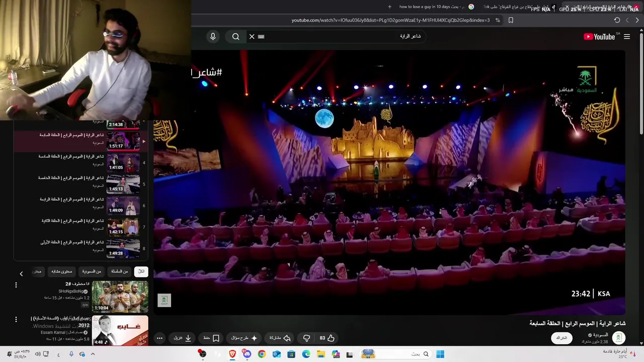Switch to the 'how to lose a guy in 10 days' tab
This screenshot has width=644, height=362.
point(436,7)
